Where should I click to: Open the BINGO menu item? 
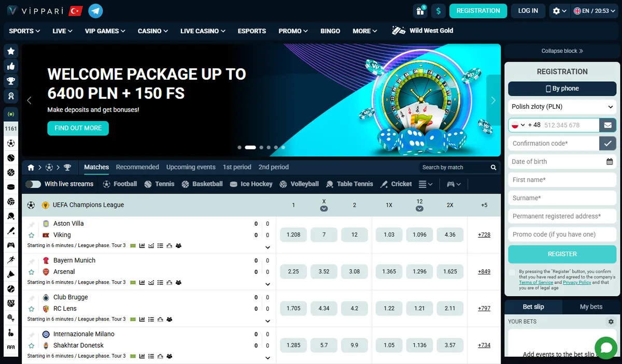(330, 31)
